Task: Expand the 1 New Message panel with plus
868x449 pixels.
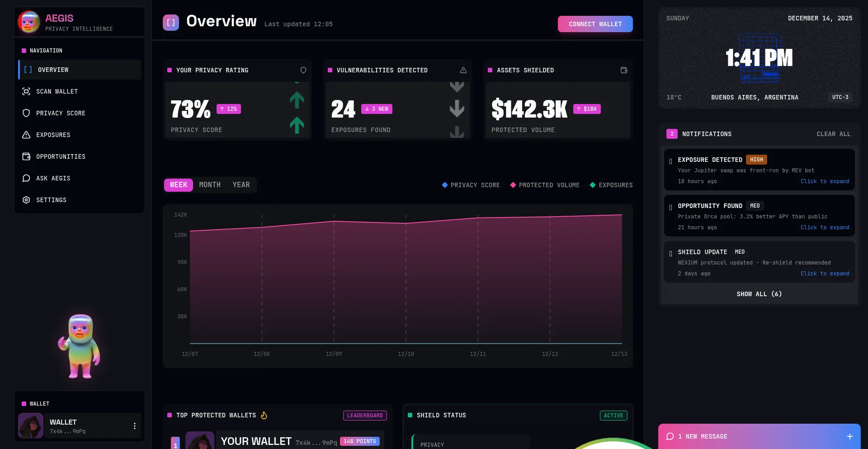Action: [849, 436]
